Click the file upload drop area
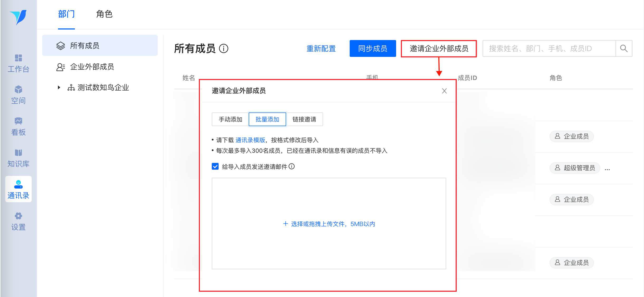 pyautogui.click(x=329, y=224)
